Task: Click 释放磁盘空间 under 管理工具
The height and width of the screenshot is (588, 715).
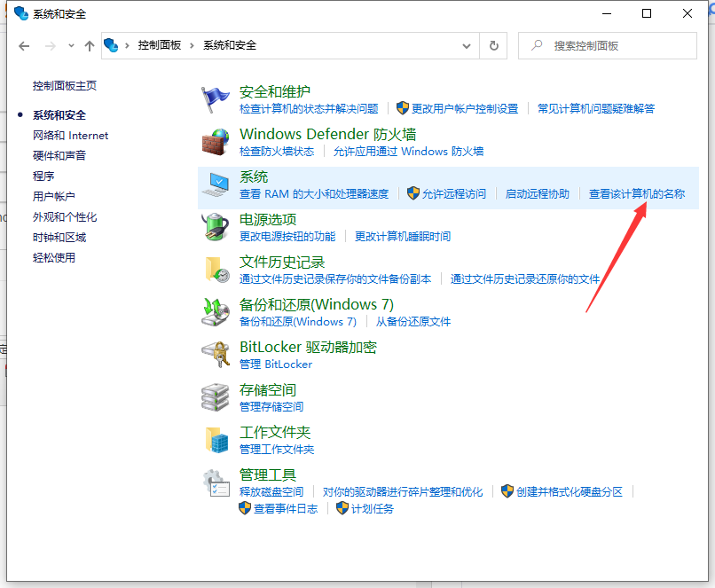Action: pos(271,490)
